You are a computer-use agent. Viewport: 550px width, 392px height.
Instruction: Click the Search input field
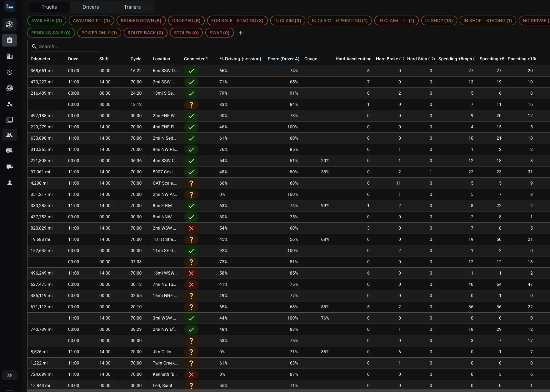66,46
